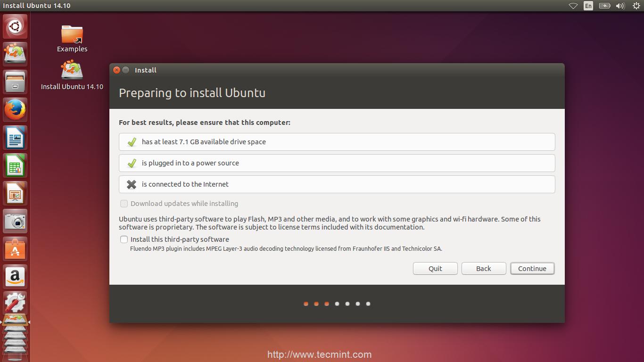Screen dimensions: 644x362
Task: Open the En keyboard layout indicator
Action: (588, 6)
